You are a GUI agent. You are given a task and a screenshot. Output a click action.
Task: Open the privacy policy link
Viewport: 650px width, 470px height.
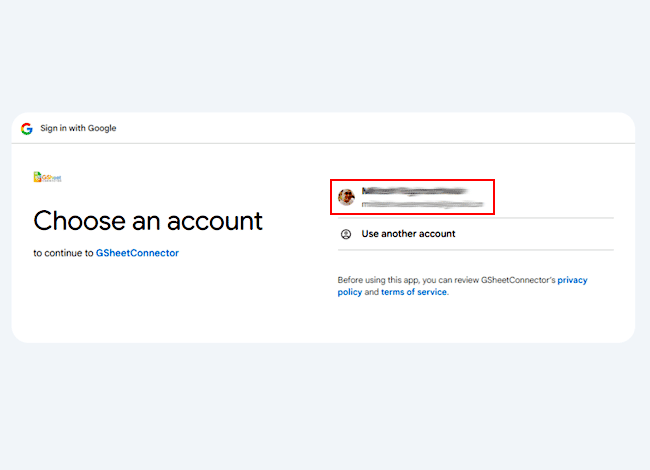[x=572, y=280]
